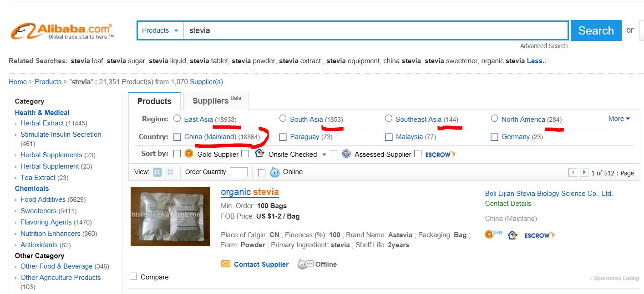Expand More regions dropdown
This screenshot has width=644, height=294.
point(619,119)
